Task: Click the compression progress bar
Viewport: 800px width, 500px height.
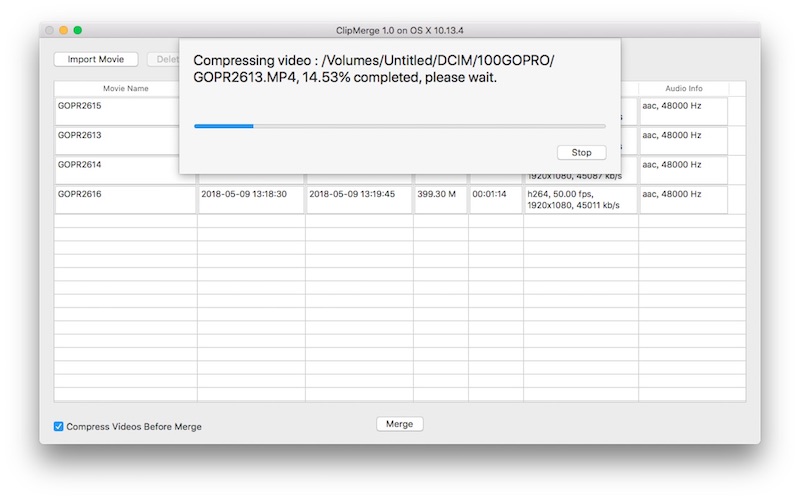Action: click(x=399, y=126)
